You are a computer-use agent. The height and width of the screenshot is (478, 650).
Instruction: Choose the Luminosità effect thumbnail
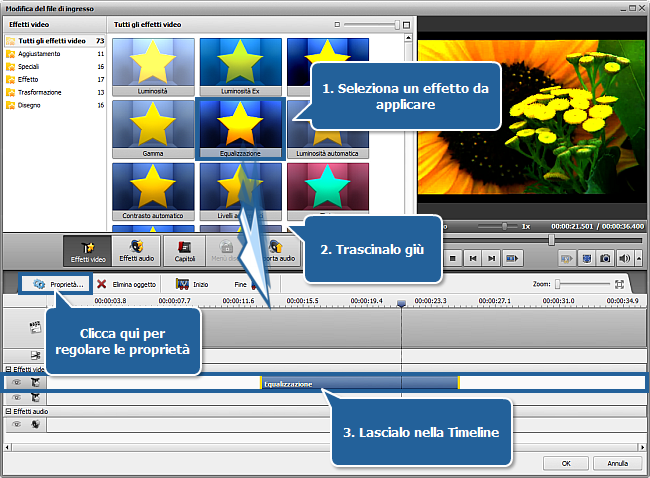pos(153,67)
